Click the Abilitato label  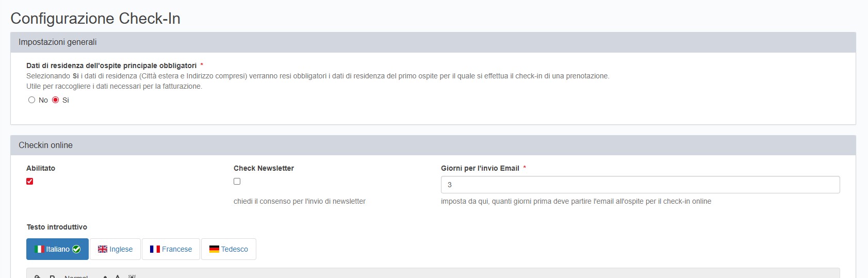[41, 168]
